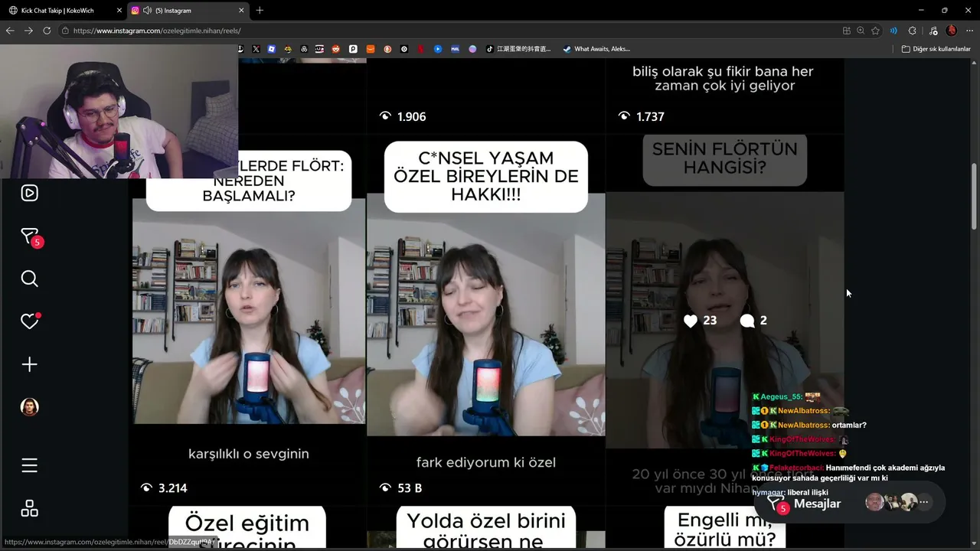Open the TikTok bookmark 江湖蛋集的抖音直

point(518,49)
